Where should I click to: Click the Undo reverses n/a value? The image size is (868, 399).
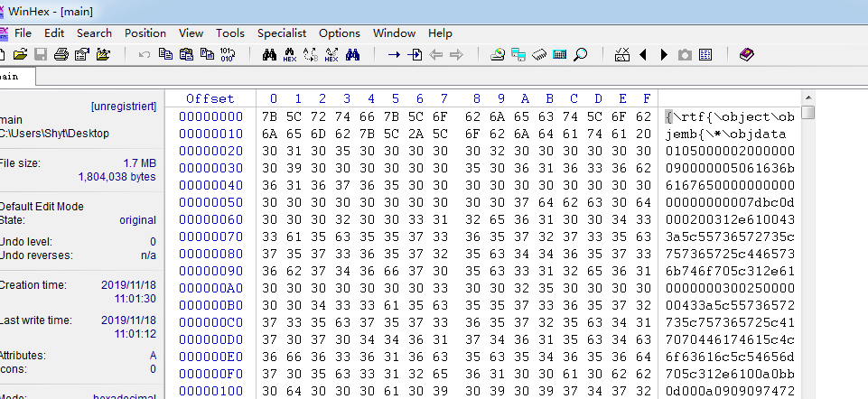click(148, 255)
